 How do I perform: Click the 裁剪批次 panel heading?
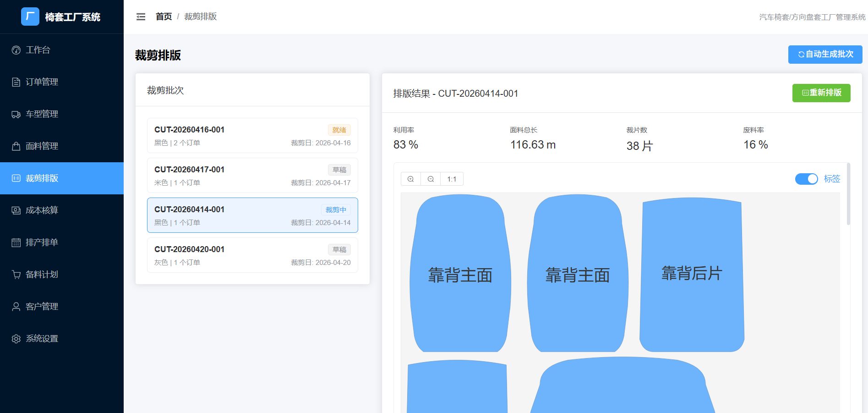click(165, 90)
